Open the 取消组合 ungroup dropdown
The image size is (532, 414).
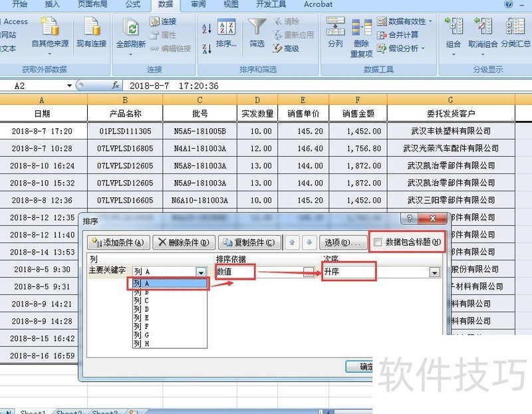coord(483,54)
